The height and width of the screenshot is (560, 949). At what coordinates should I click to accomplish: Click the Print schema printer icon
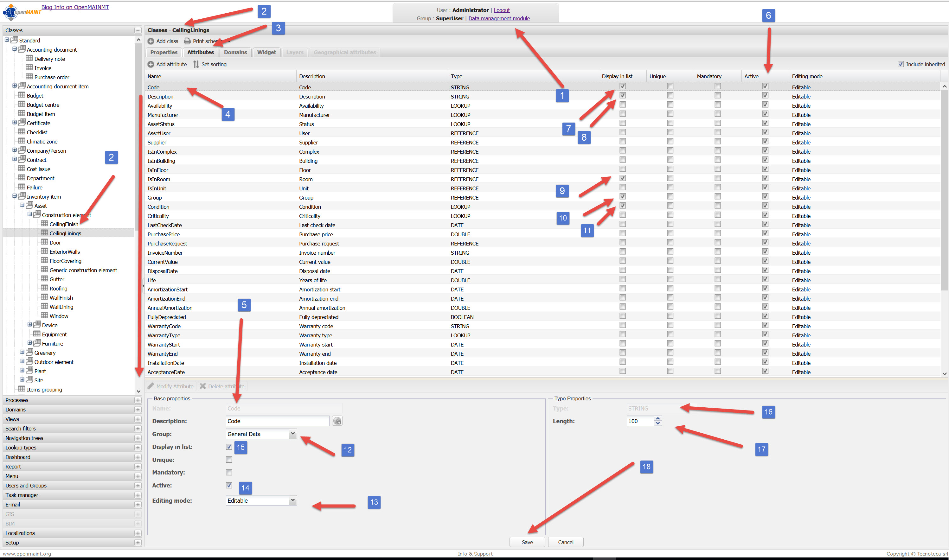pos(187,41)
